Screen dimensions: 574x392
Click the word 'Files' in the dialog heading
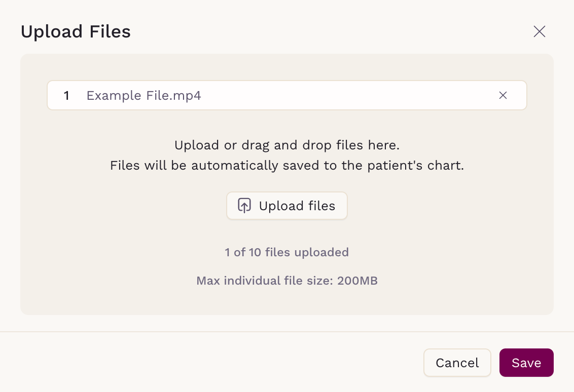click(110, 32)
